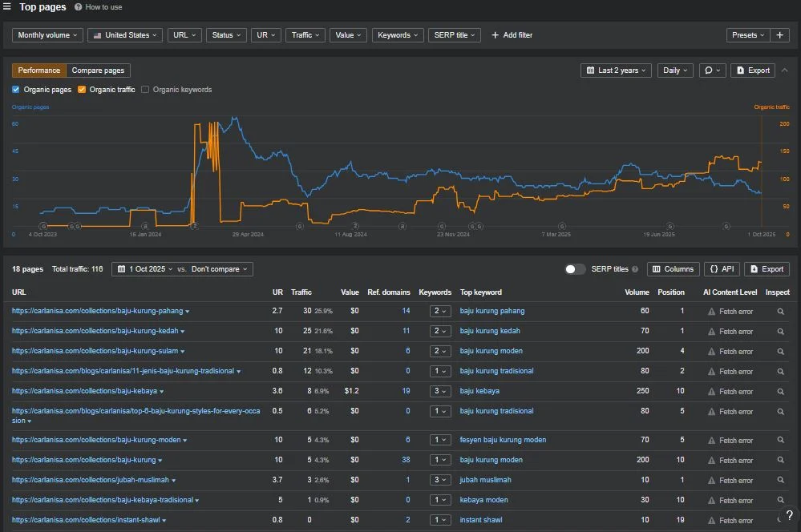The width and height of the screenshot is (801, 532).
Task: Open the baju-kurung-kedah collection URL link
Action: pos(95,331)
